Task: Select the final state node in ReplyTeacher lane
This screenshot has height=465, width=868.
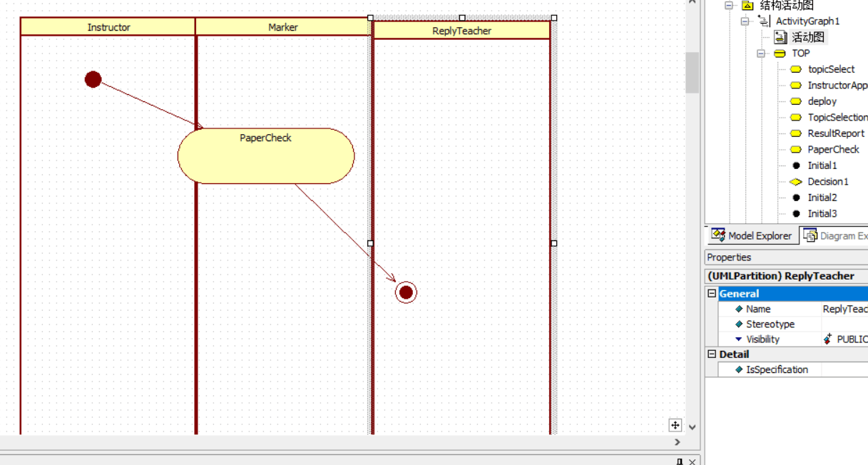Action: pos(406,292)
